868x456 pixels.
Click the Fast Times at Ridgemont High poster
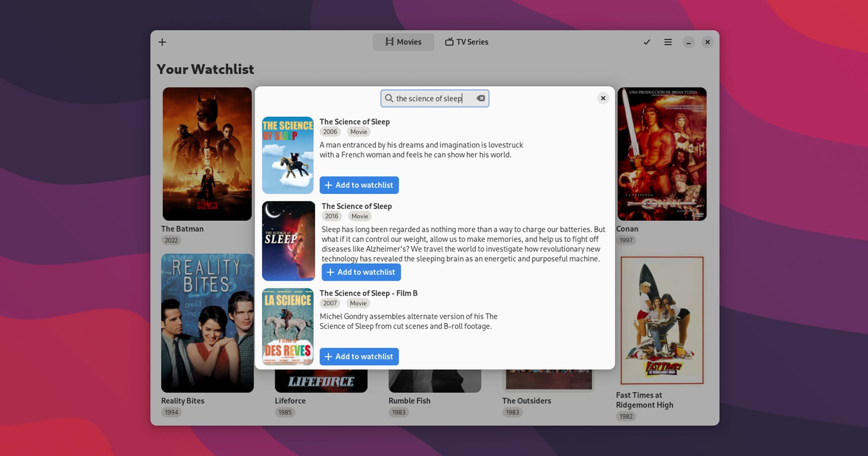(662, 320)
